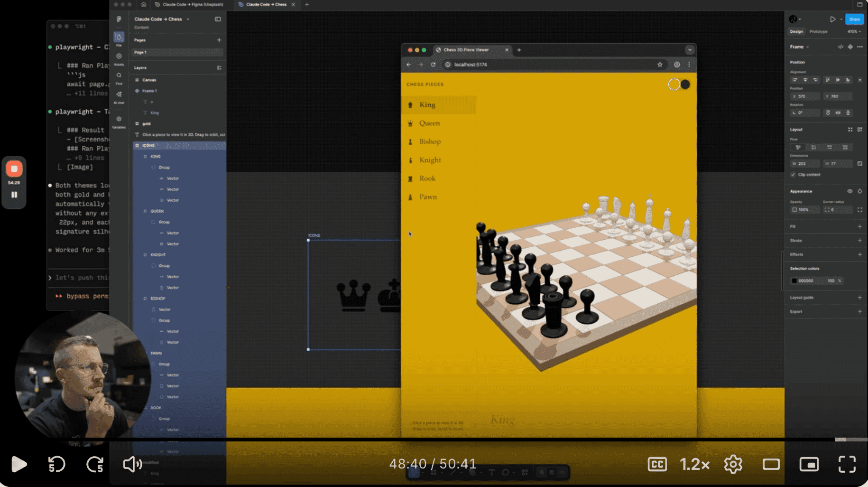This screenshot has height=487, width=868.
Task: Close the Claude Code → Chess tab
Action: coord(293,4)
